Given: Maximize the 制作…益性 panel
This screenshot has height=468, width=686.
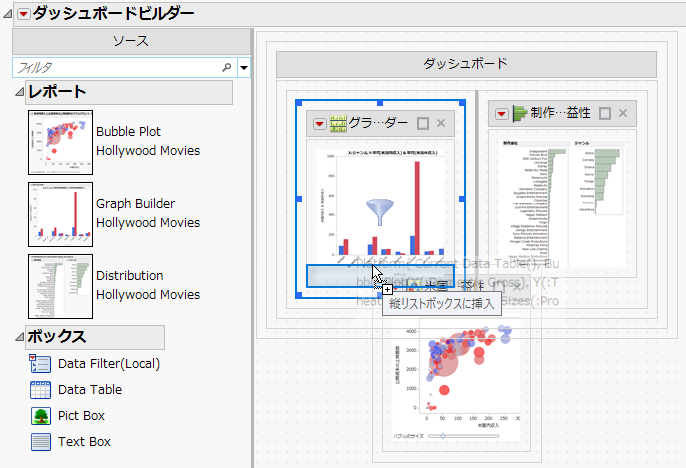Looking at the screenshot, I should [605, 114].
